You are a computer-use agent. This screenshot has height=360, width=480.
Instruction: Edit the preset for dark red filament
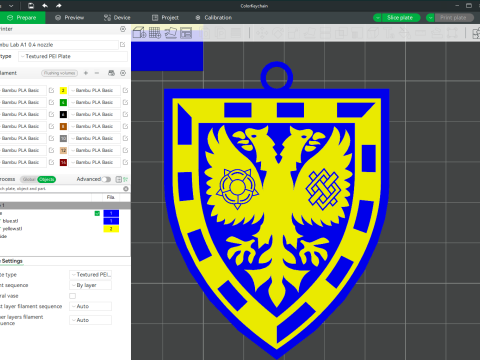coord(125,162)
